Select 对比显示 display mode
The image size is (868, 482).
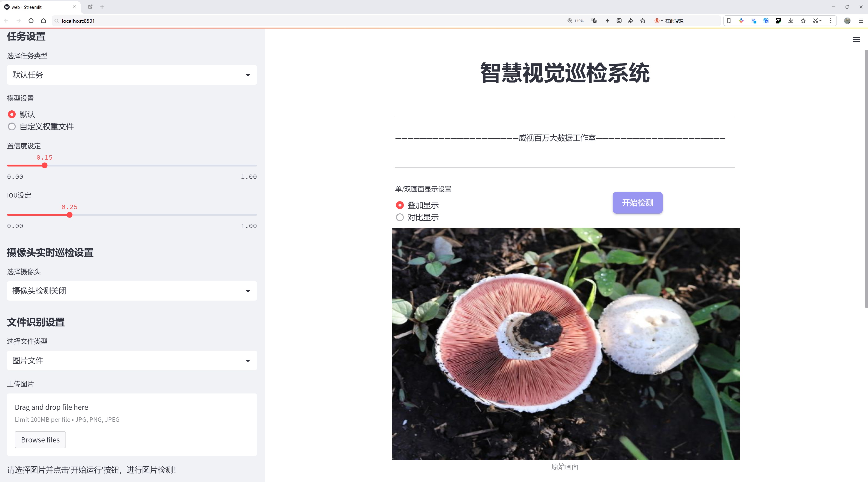[400, 217]
